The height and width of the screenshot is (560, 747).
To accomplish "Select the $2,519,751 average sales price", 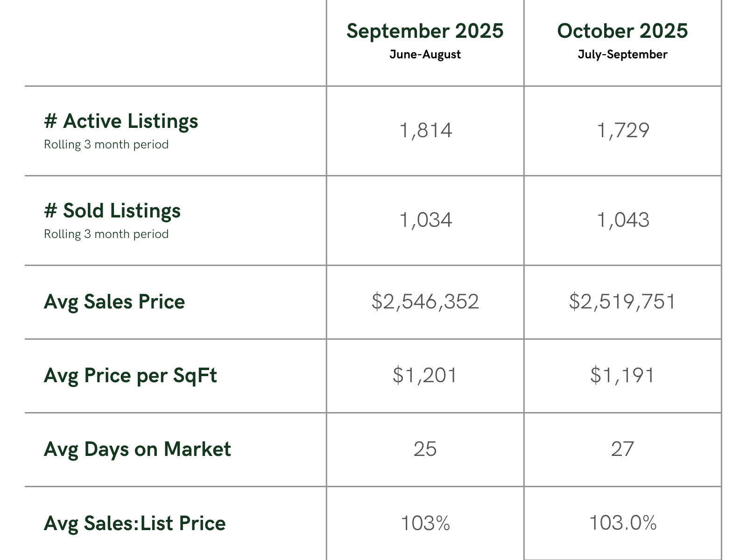I will click(x=622, y=301).
